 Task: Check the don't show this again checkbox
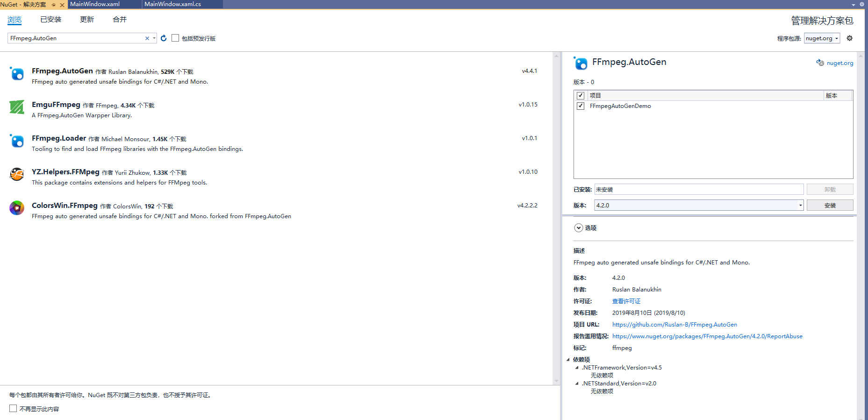coord(13,408)
